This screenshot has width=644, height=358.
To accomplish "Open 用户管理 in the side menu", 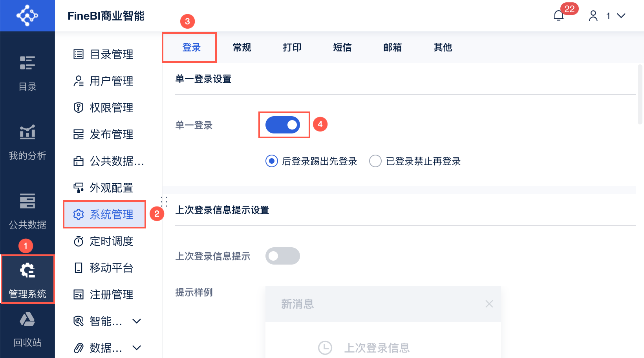I will point(112,81).
